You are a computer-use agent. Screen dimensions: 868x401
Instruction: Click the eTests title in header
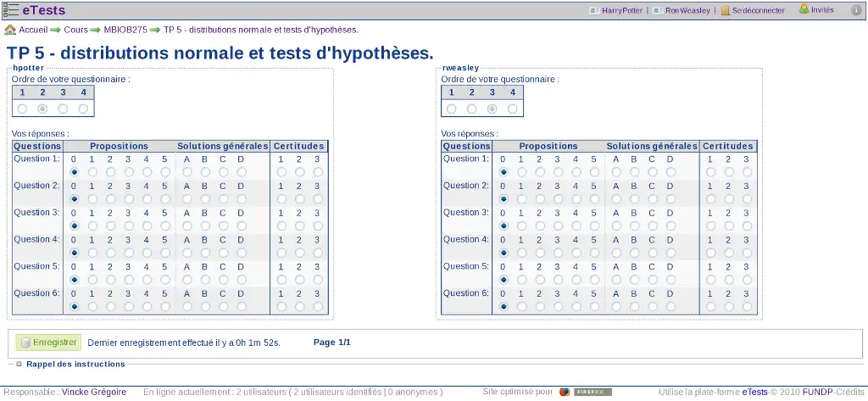coord(44,10)
